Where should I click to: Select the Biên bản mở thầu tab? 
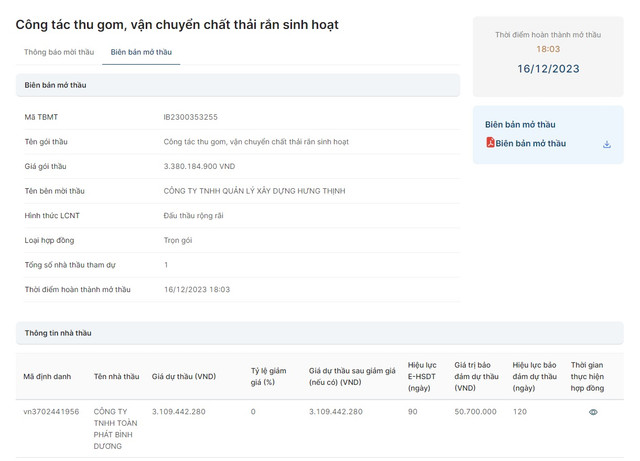141,52
